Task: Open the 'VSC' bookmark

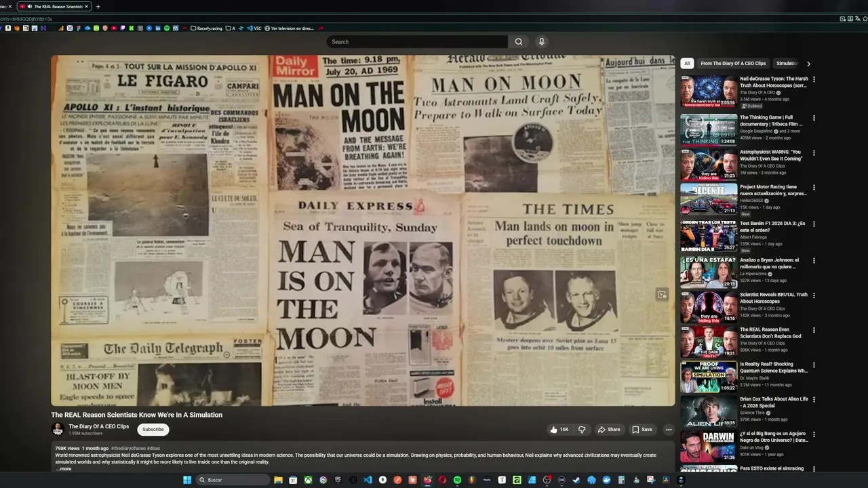Action: (254, 28)
